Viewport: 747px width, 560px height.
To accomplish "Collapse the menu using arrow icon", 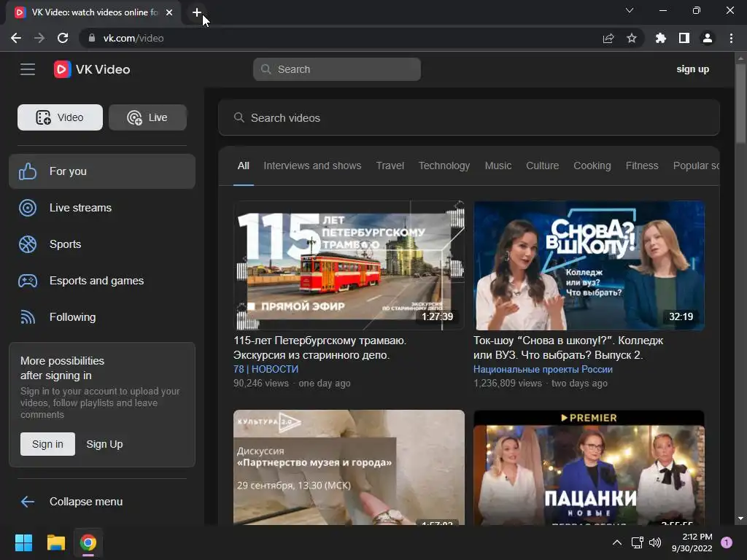I will click(x=28, y=502).
